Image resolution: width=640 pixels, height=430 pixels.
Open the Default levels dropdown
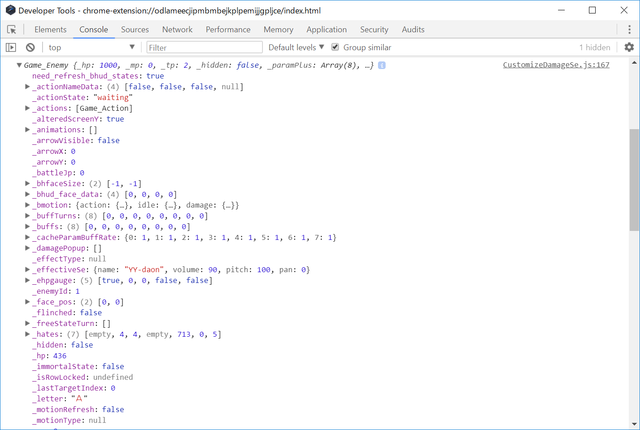click(x=296, y=47)
